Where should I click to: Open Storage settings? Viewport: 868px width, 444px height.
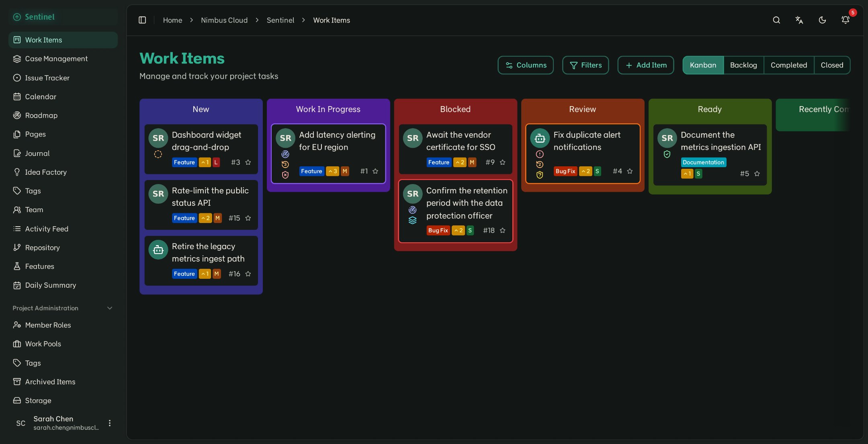(63, 401)
